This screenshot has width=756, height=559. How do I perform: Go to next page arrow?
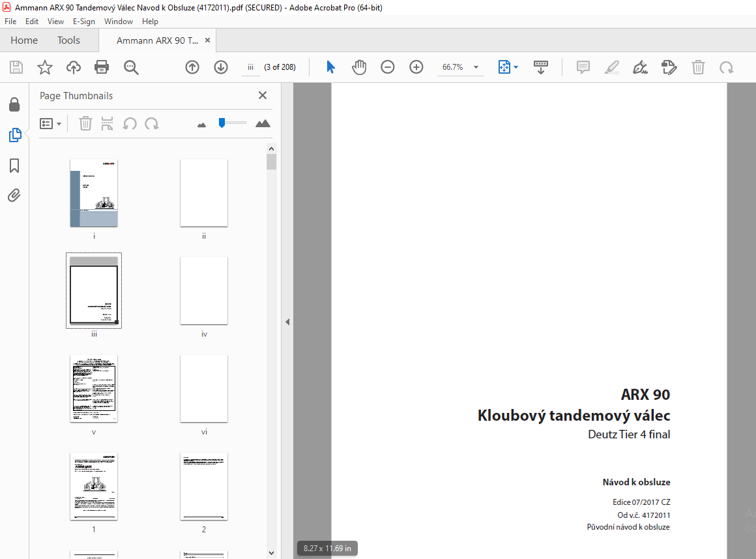221,67
